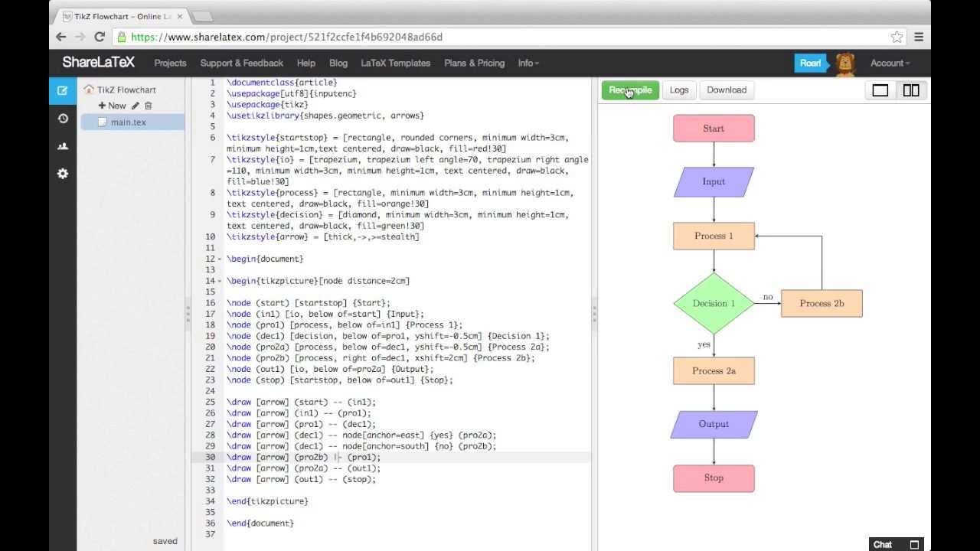Click the green padlock security icon

point(121,37)
